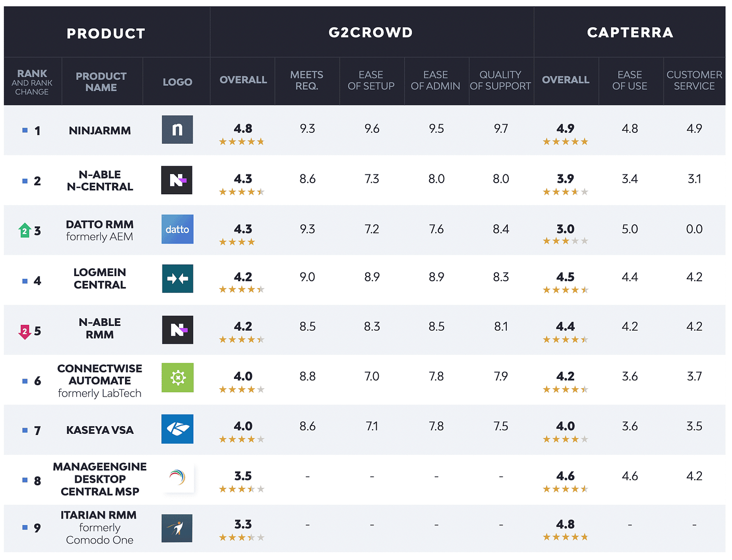Viewport: 732px width, 560px height.
Task: Click NinjaRMM's Capterra overall star rating
Action: [x=565, y=142]
